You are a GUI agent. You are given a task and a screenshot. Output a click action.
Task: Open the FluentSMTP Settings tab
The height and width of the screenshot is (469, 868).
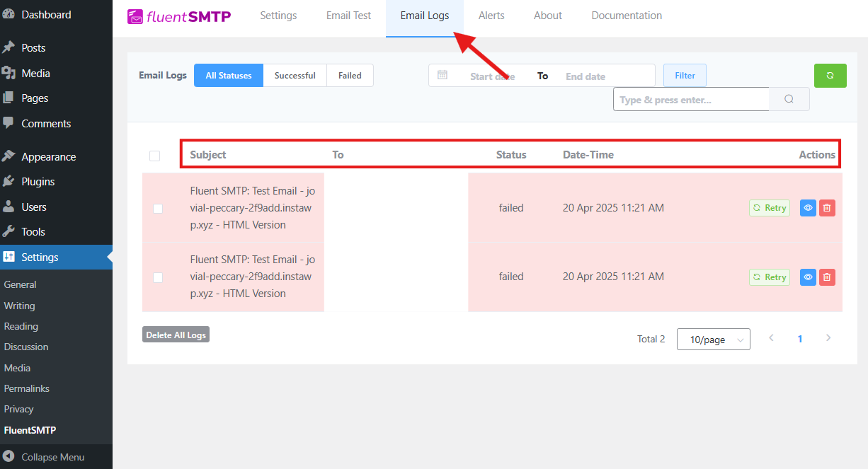278,16
